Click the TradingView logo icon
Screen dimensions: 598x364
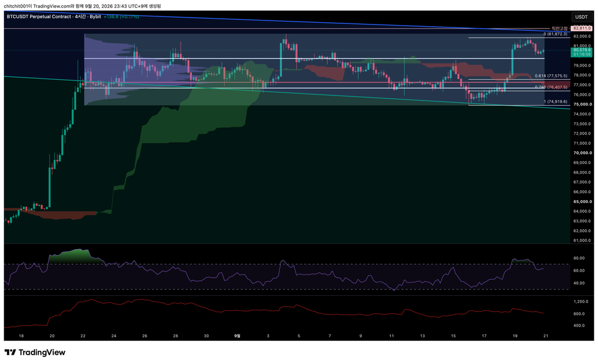coord(11,352)
